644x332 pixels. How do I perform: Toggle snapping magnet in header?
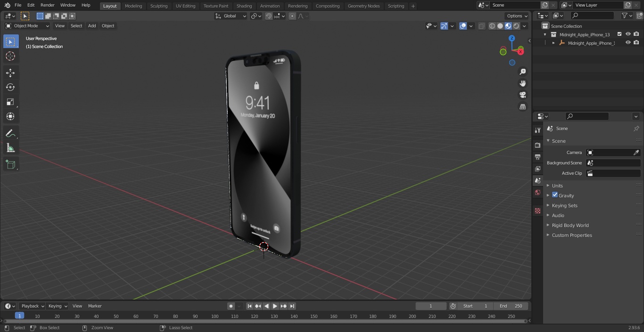[x=268, y=16]
